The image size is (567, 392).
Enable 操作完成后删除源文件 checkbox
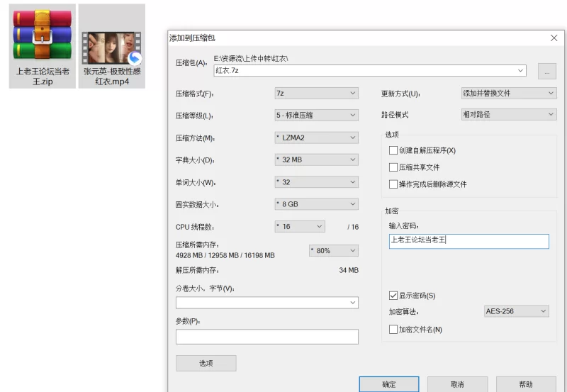[393, 184]
